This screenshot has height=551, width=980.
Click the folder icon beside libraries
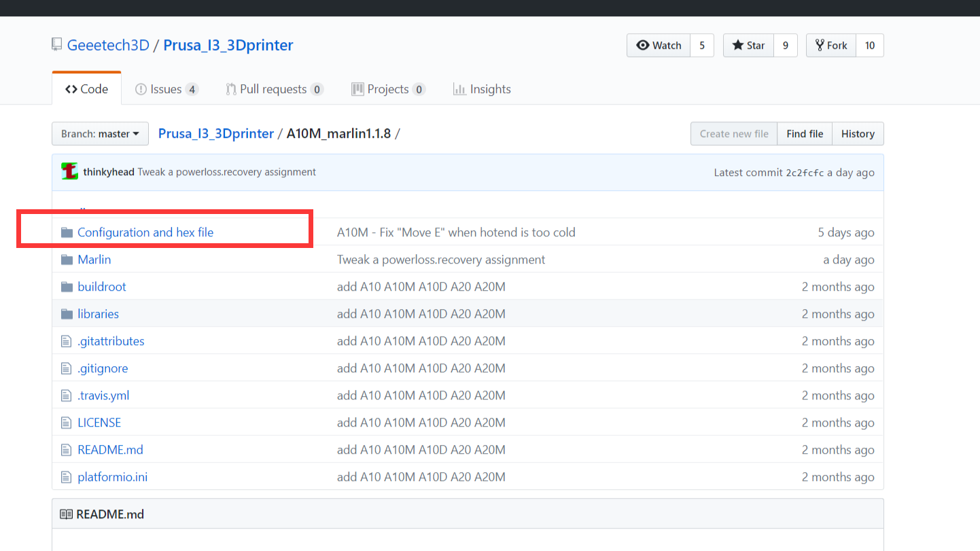(x=67, y=314)
